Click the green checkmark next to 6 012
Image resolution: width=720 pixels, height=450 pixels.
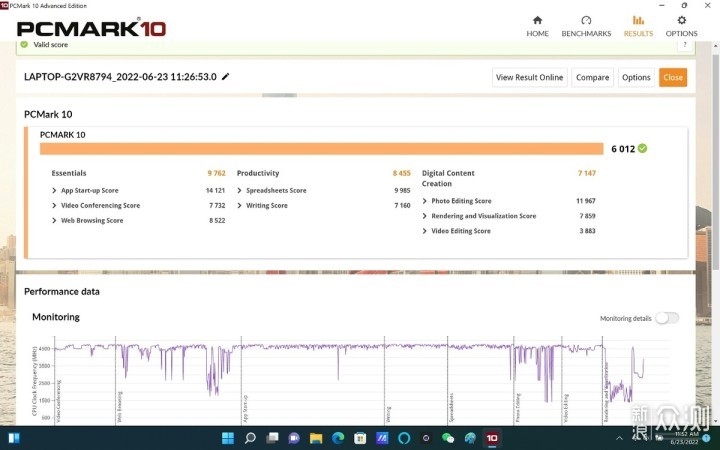click(642, 148)
